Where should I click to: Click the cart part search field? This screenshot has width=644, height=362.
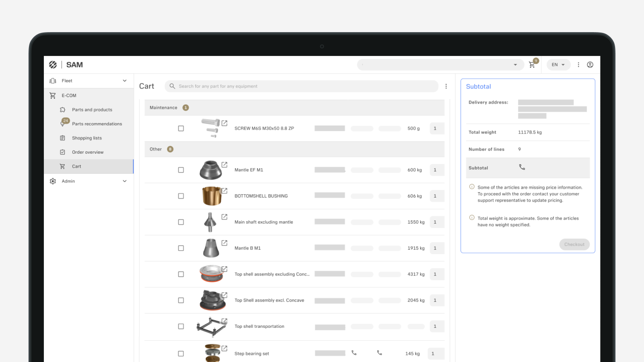click(302, 86)
